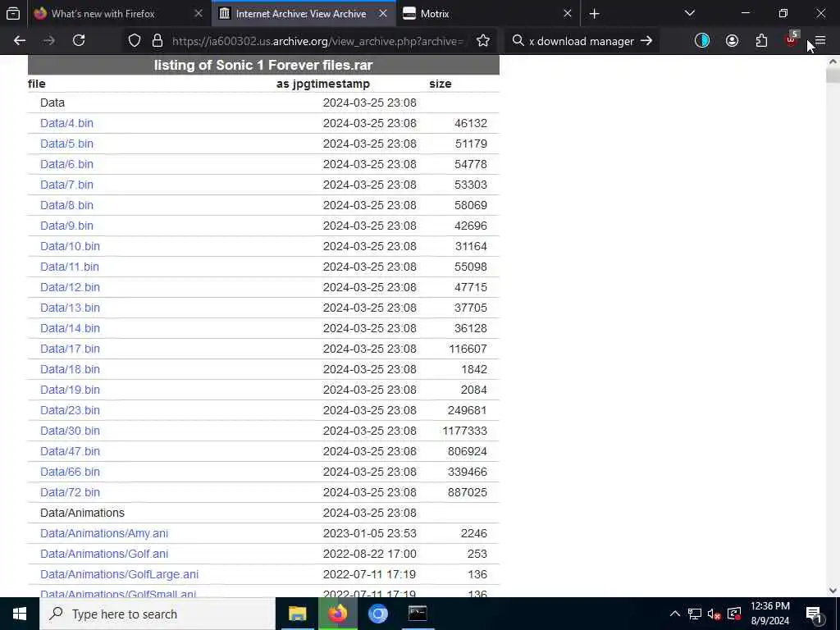Open the Data/18.bin file link
Image resolution: width=840 pixels, height=630 pixels.
(x=71, y=370)
